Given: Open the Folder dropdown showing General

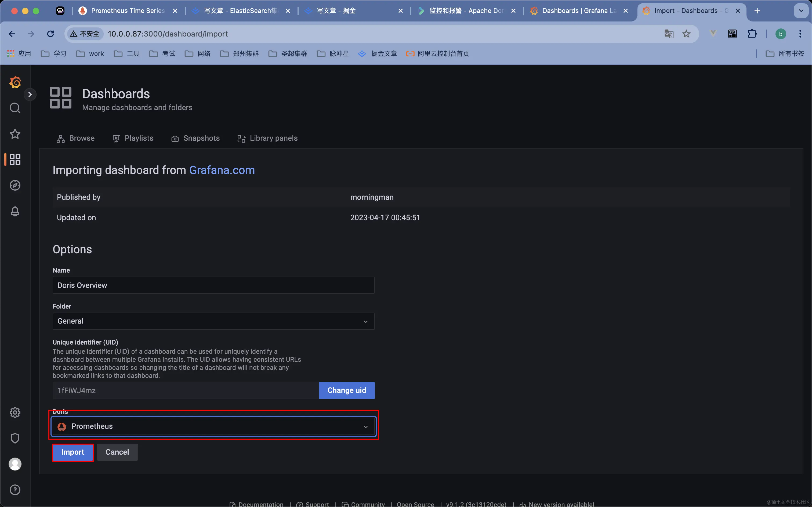Looking at the screenshot, I should (x=213, y=321).
